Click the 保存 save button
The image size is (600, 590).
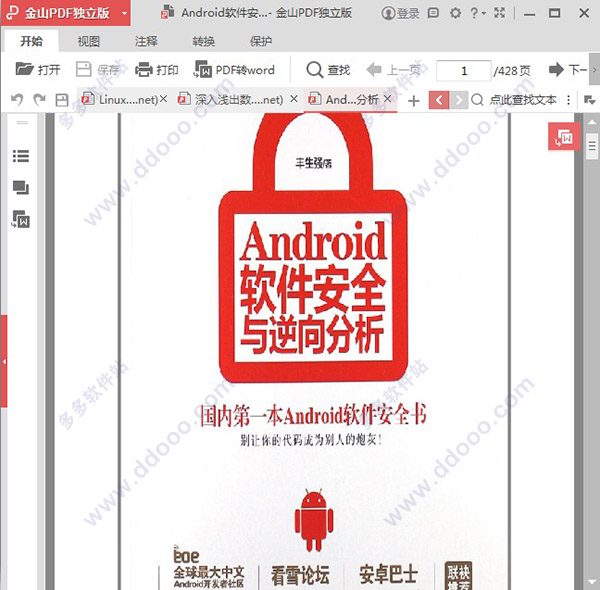coord(98,70)
